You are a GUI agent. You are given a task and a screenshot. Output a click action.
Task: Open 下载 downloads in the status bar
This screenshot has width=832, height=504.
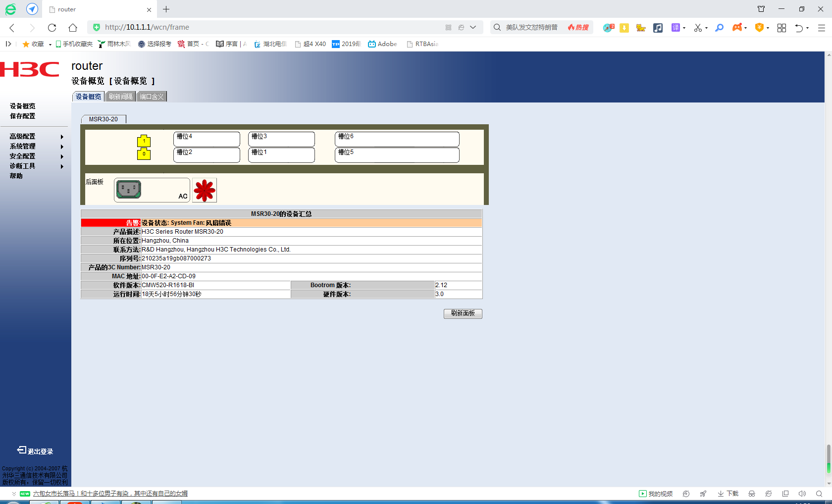pyautogui.click(x=728, y=494)
